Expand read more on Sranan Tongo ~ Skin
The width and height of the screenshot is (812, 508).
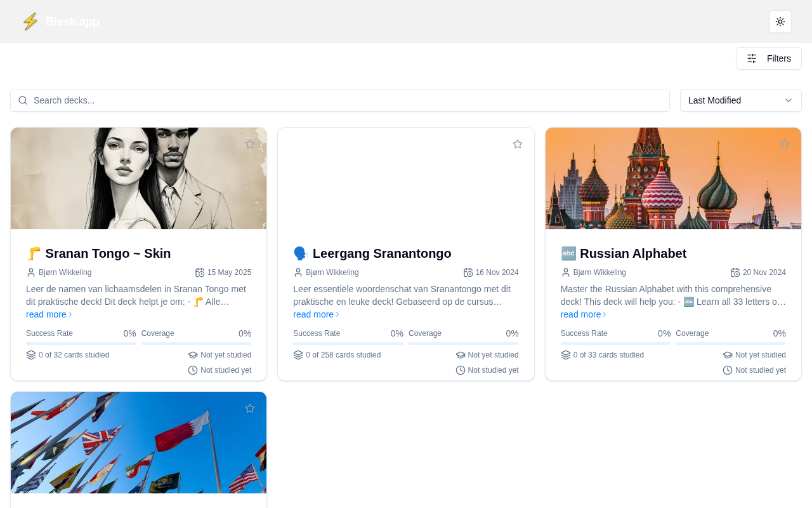click(x=49, y=314)
